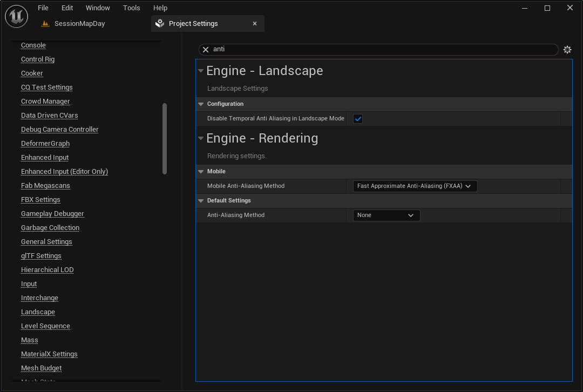The image size is (583, 392).
Task: Open the Mobile Anti-Aliasing Method dropdown
Action: point(415,186)
